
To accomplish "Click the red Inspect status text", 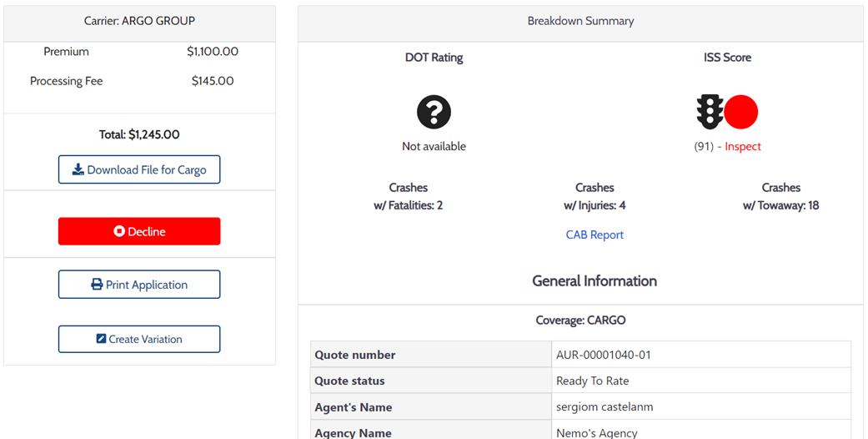I will point(743,146).
